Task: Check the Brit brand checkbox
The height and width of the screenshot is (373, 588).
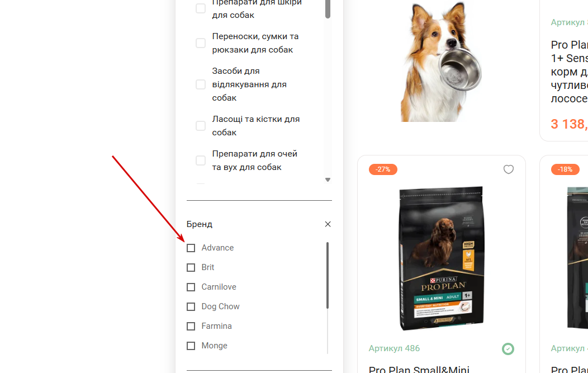Action: point(191,267)
